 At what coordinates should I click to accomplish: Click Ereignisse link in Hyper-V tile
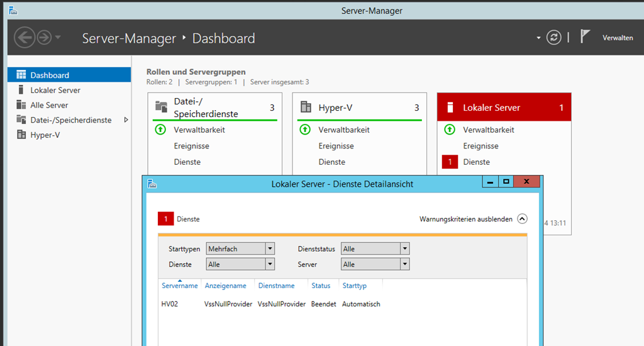tap(334, 146)
